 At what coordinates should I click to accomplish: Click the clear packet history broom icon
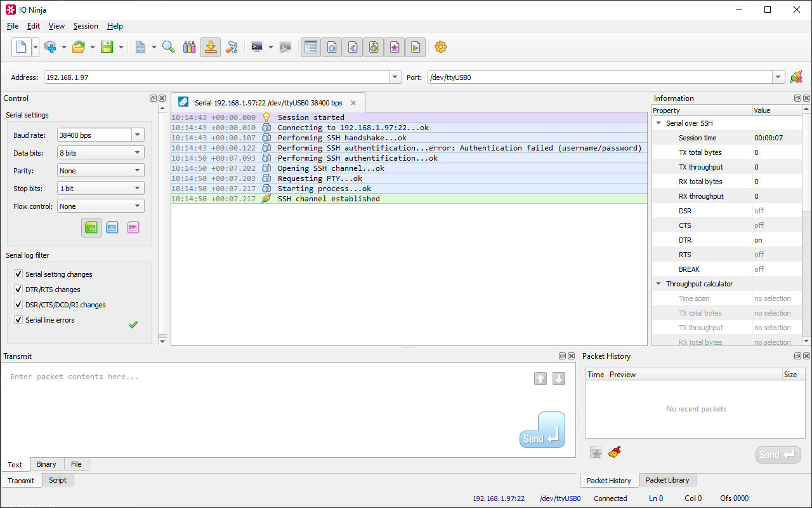click(x=614, y=452)
